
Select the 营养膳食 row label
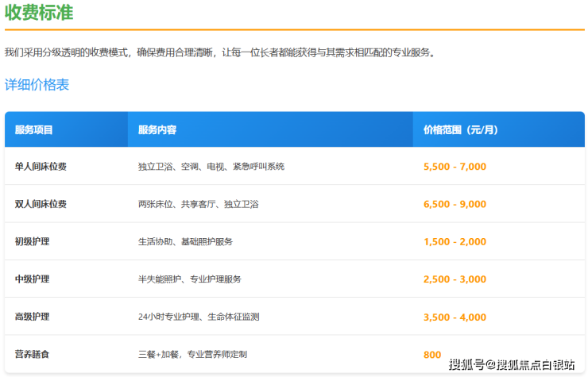(32, 354)
